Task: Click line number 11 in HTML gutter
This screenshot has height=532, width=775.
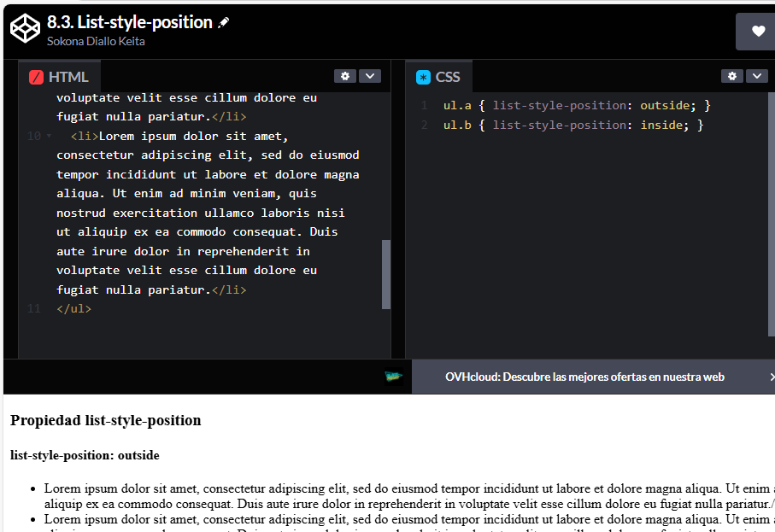Action: point(33,309)
